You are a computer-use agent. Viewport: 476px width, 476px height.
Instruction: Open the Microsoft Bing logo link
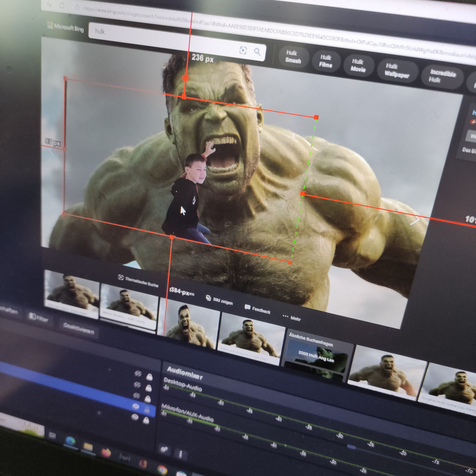tap(66, 27)
